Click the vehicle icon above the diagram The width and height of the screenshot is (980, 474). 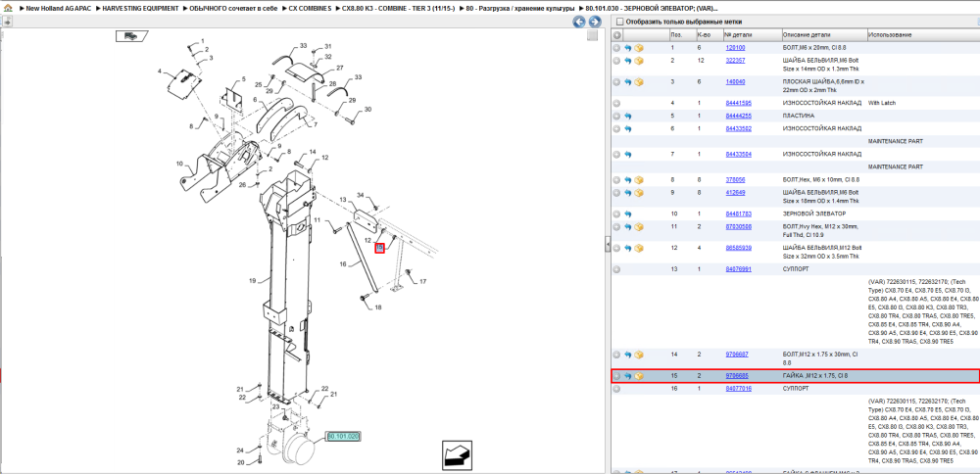click(x=131, y=35)
